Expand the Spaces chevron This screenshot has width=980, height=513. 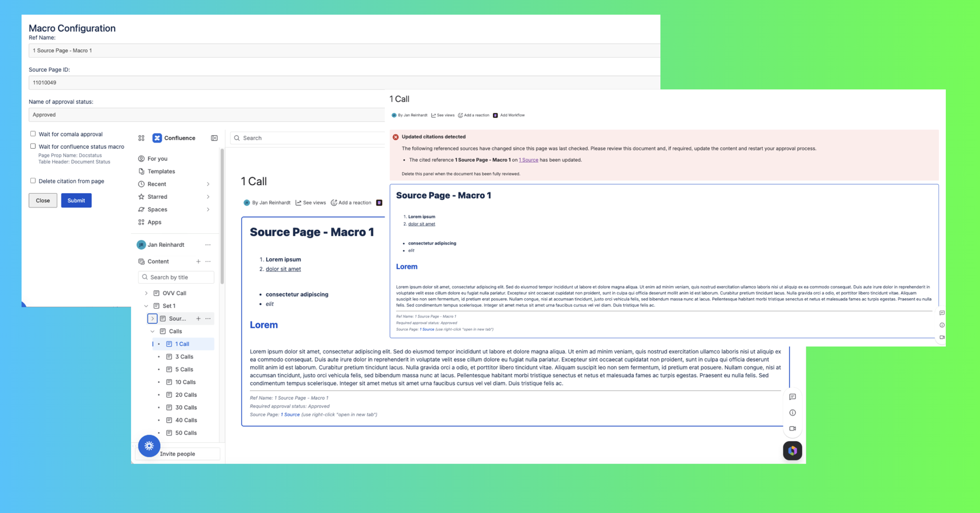pos(208,209)
